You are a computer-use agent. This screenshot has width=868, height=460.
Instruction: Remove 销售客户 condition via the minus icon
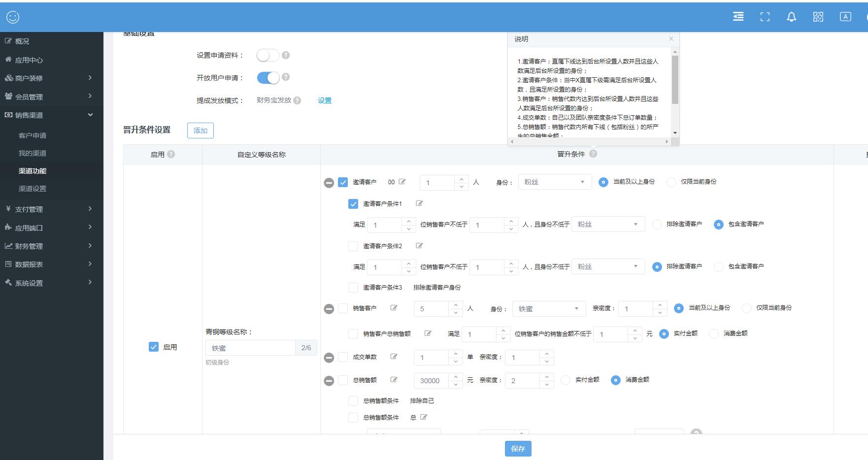pos(329,308)
